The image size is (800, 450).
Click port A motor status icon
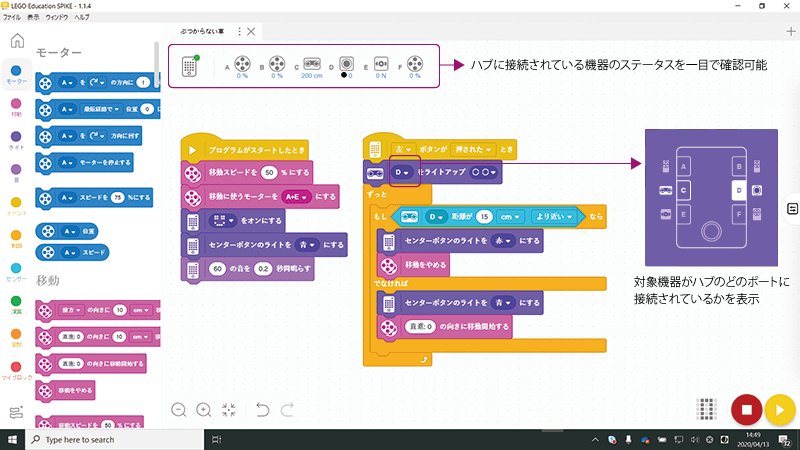242,64
